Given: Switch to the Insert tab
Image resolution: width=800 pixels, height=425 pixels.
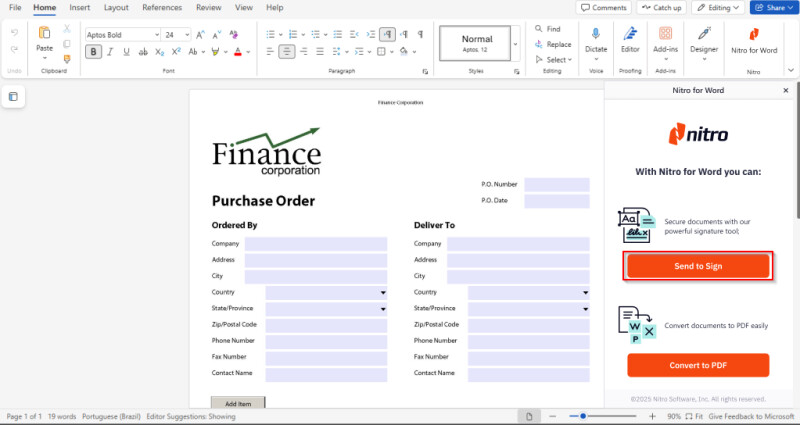Looking at the screenshot, I should [x=79, y=7].
